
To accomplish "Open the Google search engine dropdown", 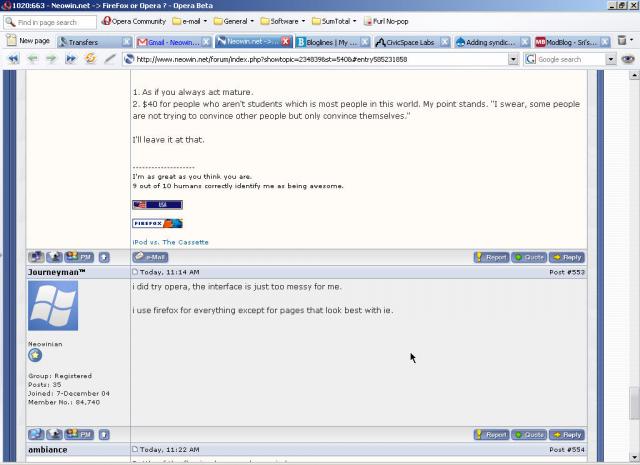I will pyautogui.click(x=610, y=60).
